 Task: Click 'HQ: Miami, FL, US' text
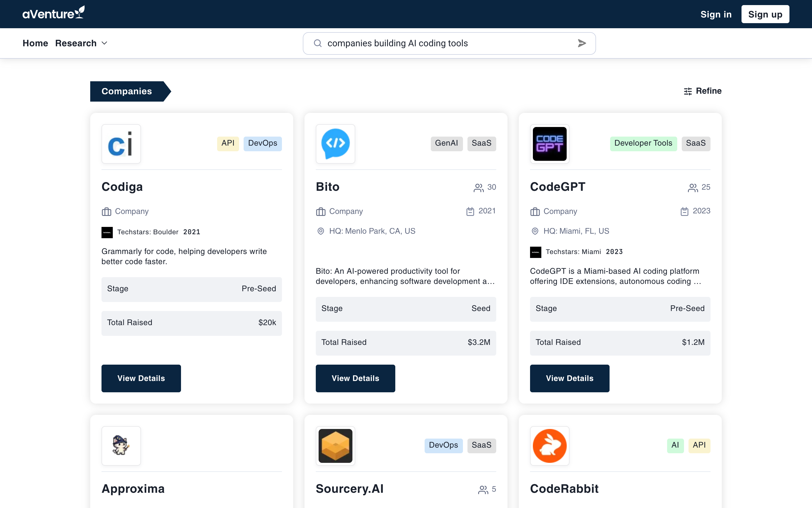(x=576, y=231)
